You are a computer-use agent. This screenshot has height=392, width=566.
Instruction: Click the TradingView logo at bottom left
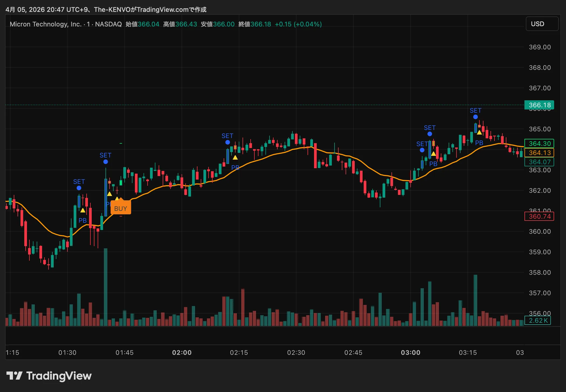pyautogui.click(x=49, y=376)
